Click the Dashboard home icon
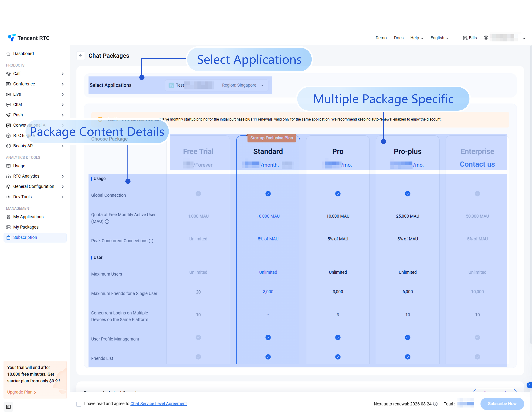This screenshot has height=416, width=532. click(x=9, y=54)
